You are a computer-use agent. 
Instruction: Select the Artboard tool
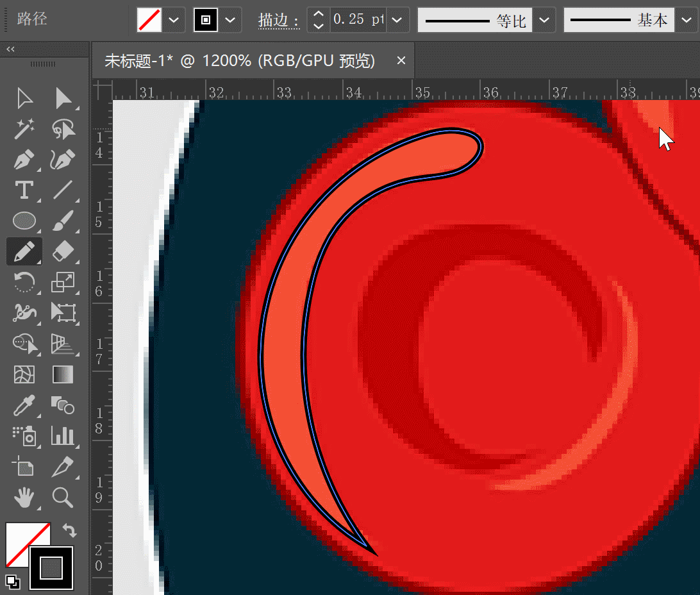click(x=24, y=467)
